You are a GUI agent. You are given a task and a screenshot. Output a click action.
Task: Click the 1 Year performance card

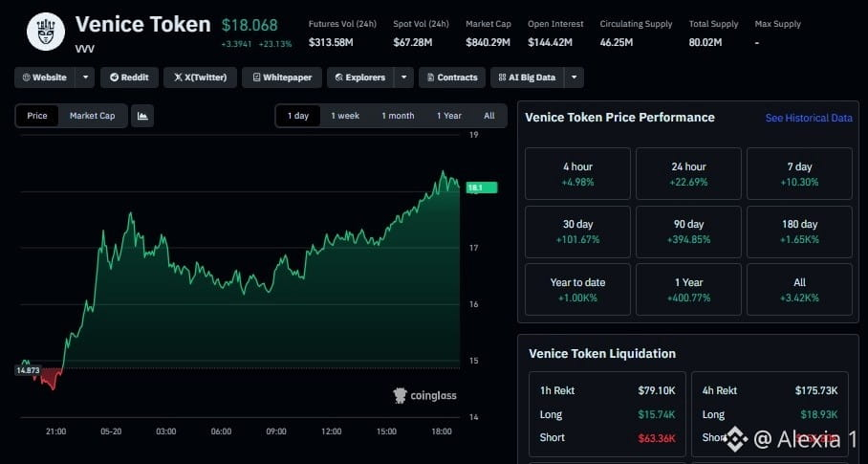coord(688,290)
